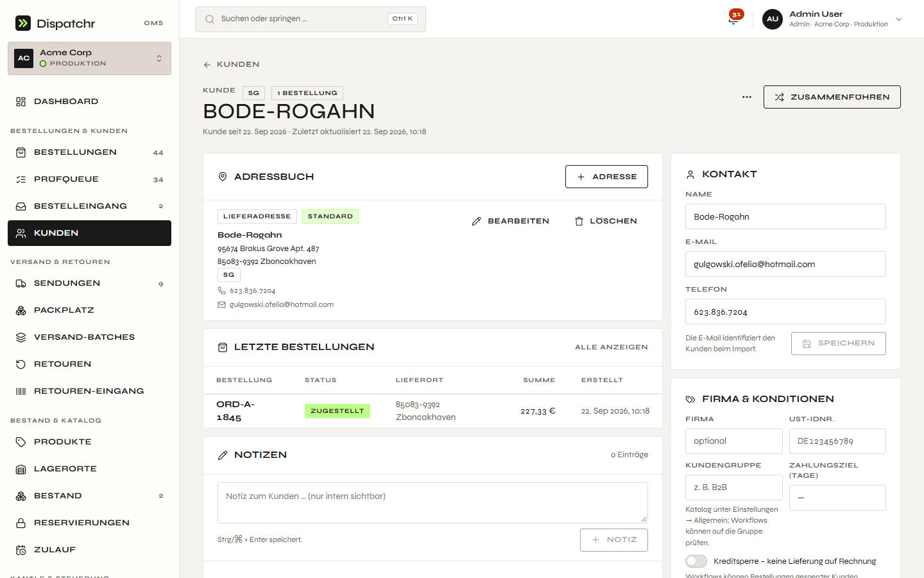Focus the Firma optional field
Viewport: 924px width, 578px height.
(734, 441)
